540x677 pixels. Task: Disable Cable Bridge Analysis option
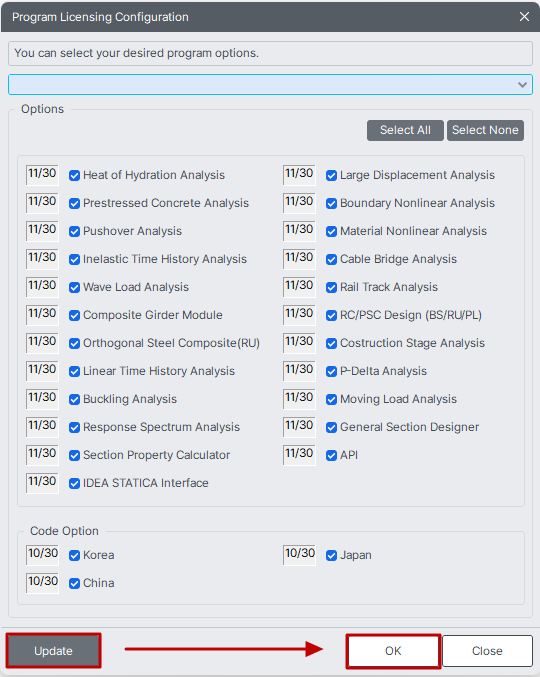coord(332,259)
